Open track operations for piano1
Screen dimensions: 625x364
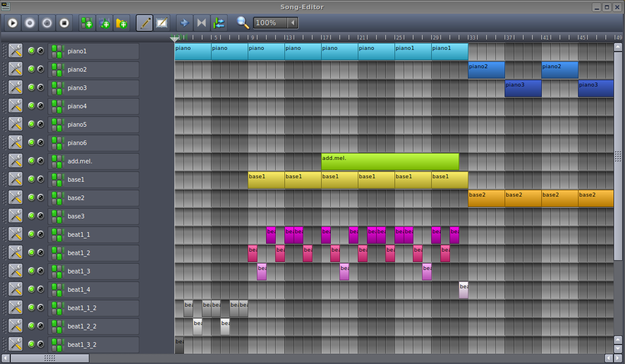pyautogui.click(x=15, y=51)
